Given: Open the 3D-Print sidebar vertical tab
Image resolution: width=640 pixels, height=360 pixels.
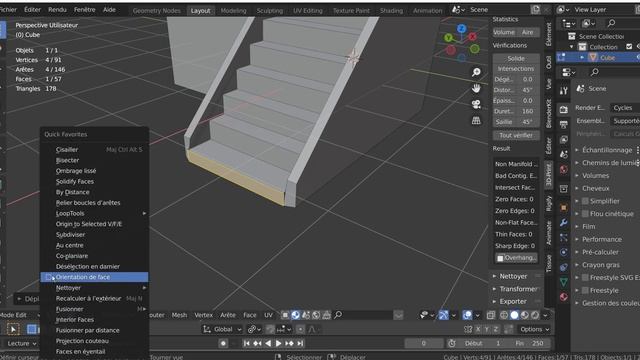Looking at the screenshot, I should tap(549, 174).
